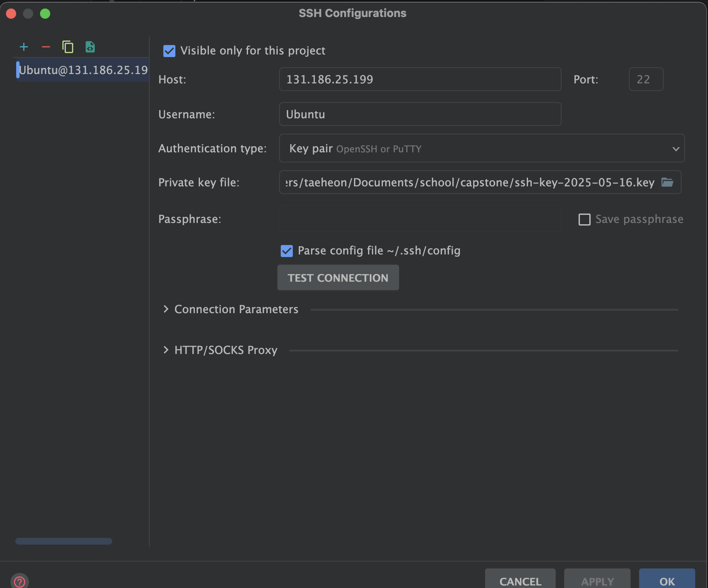Uncheck Parse config file ~/.ssh/config
Viewport: 708px width, 588px height.
tap(287, 251)
